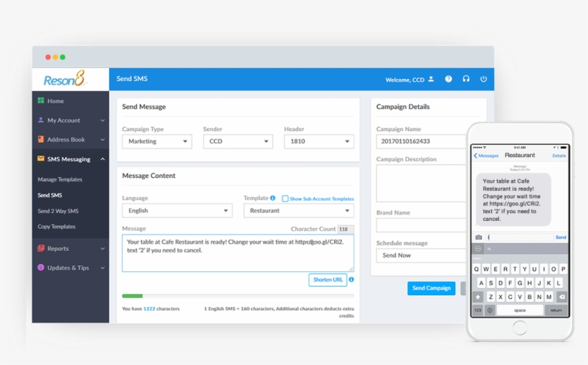Image resolution: width=588 pixels, height=365 pixels.
Task: Click the Updates & Tips bulb icon
Action: 41,267
